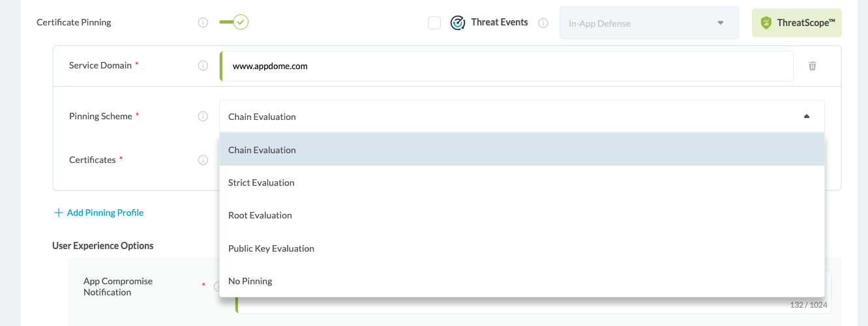Image resolution: width=868 pixels, height=326 pixels.
Task: Click the info icon next to Certificates
Action: [203, 160]
